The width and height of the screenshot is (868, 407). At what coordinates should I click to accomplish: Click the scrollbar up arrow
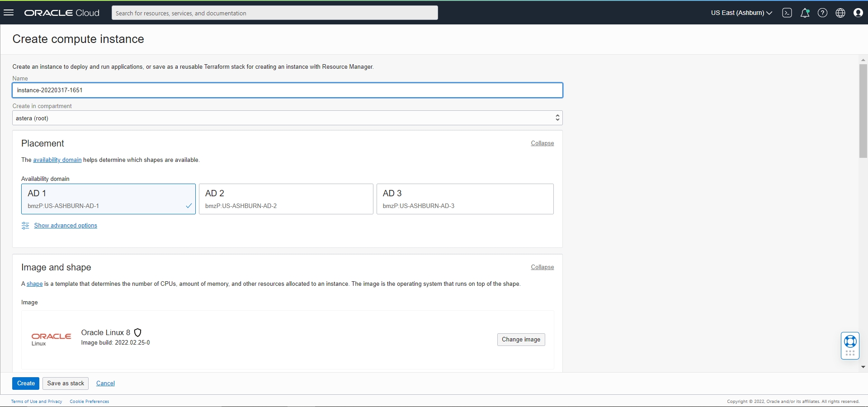click(863, 60)
